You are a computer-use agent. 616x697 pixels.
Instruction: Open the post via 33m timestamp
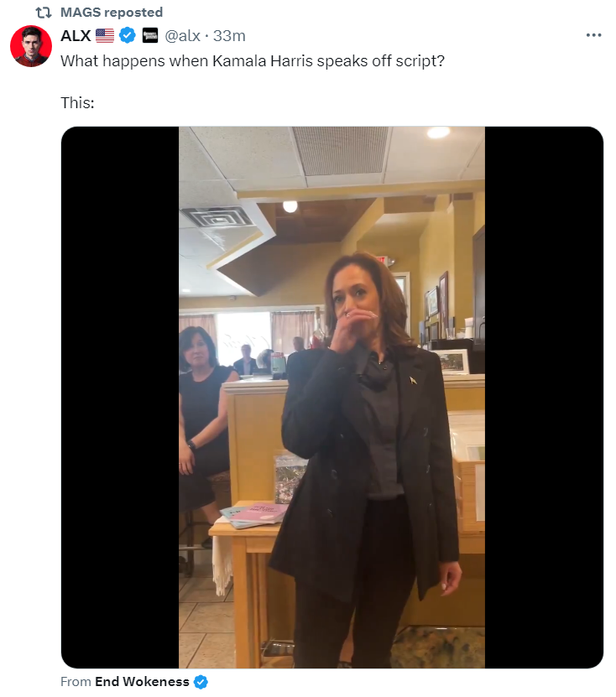(229, 35)
